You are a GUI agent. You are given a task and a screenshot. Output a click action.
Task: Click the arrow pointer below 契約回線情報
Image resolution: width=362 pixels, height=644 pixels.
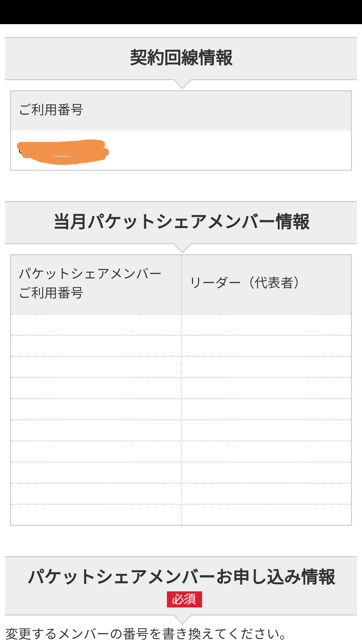(182, 84)
